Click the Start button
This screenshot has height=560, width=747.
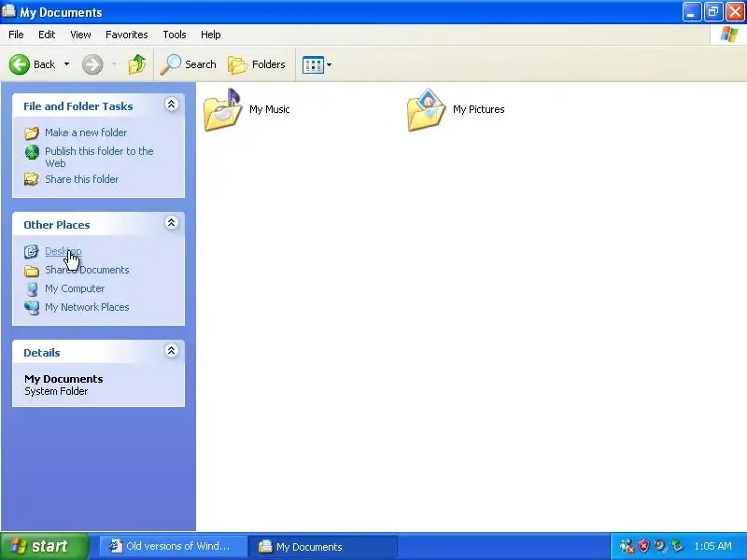tap(45, 546)
